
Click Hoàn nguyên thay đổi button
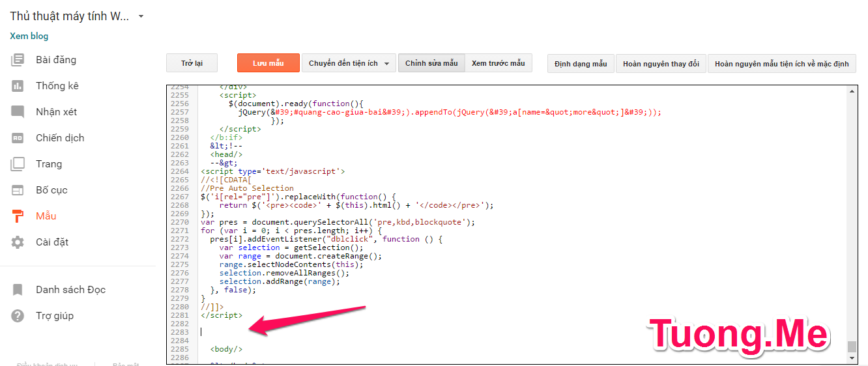[x=661, y=63]
